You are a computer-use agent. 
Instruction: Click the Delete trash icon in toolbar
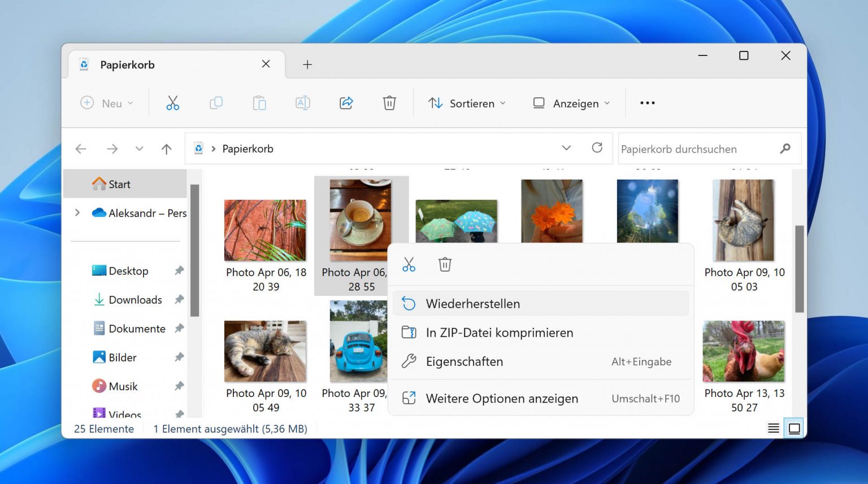click(389, 103)
